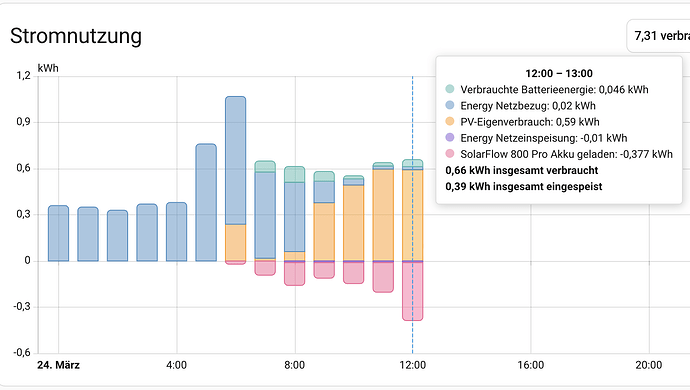Click the '-0,3' y-axis value
Viewport: 690px width, 390px height.
pyautogui.click(x=22, y=307)
